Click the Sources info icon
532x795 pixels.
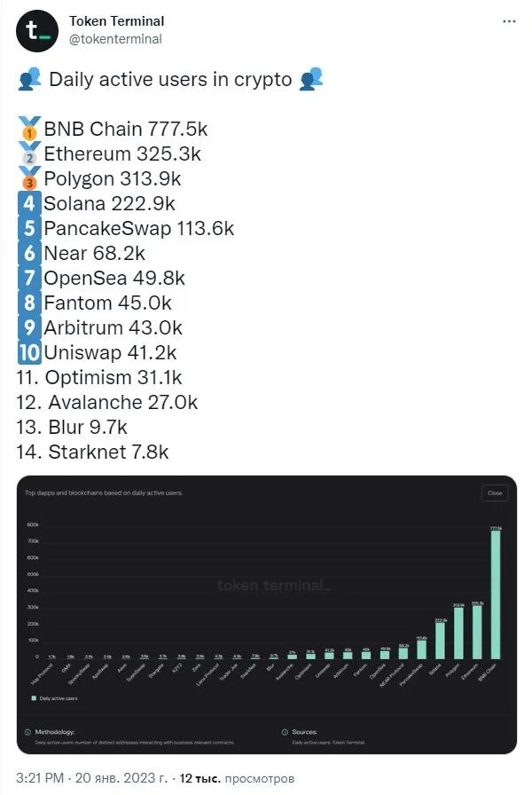click(285, 732)
